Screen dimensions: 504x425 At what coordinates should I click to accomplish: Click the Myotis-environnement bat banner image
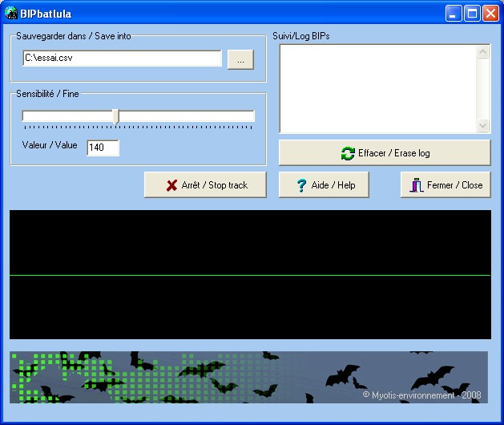coord(248,378)
